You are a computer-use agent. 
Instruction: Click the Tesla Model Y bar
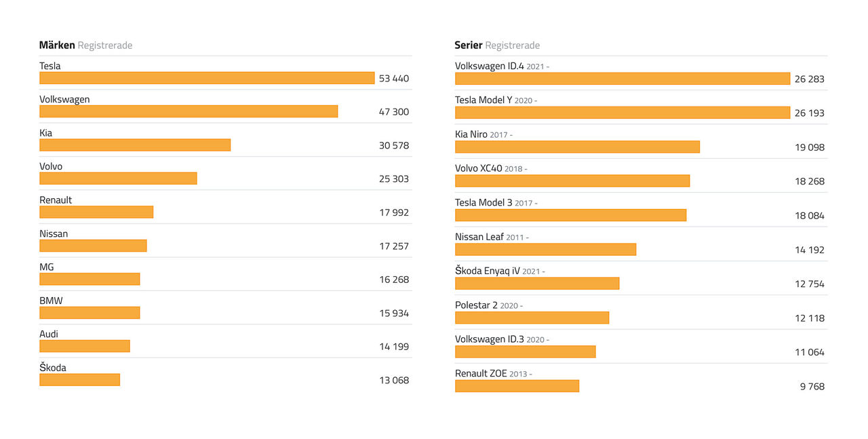click(x=623, y=113)
